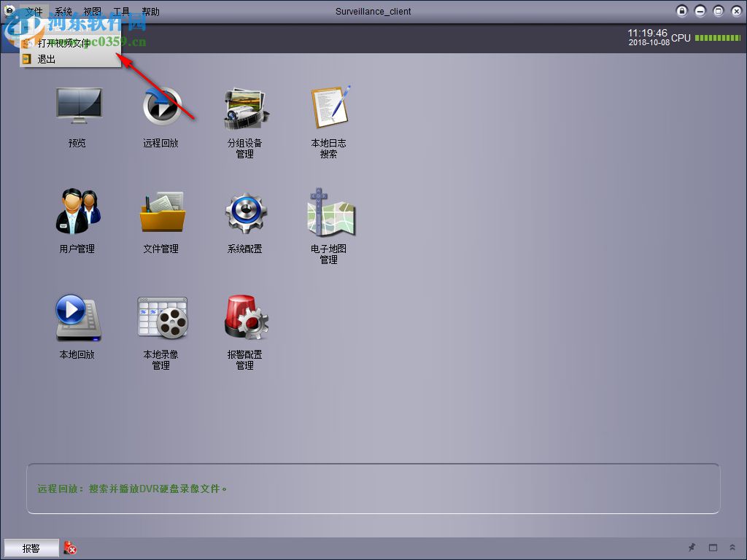
Task: Click the CPU usage bar indicator
Action: tap(718, 38)
